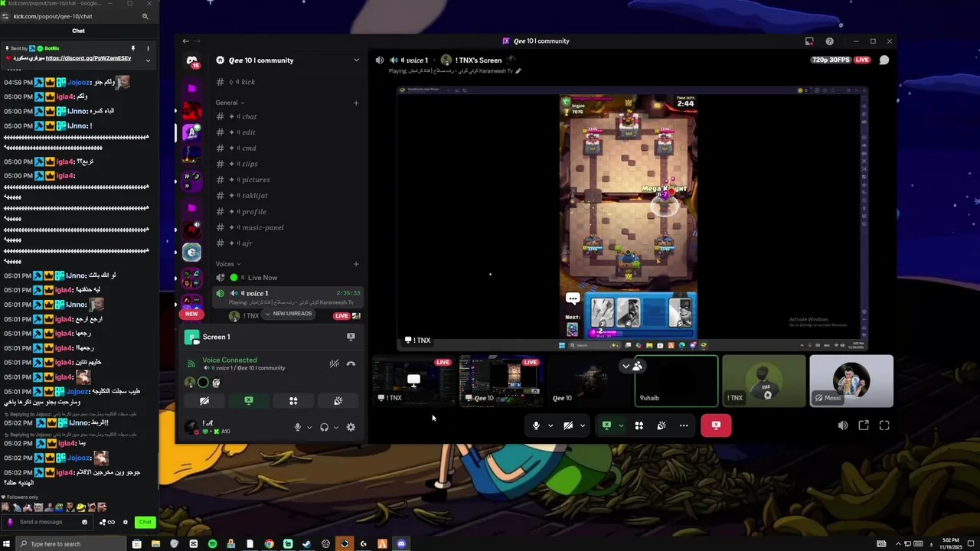
Task: Collapse the pinned message chevron in Kick chat
Action: pos(148,60)
